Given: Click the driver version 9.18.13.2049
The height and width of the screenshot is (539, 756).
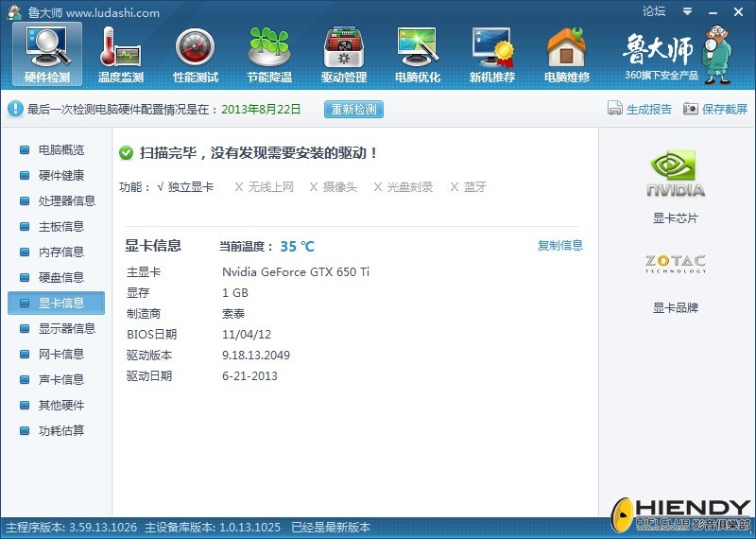Looking at the screenshot, I should (256, 356).
